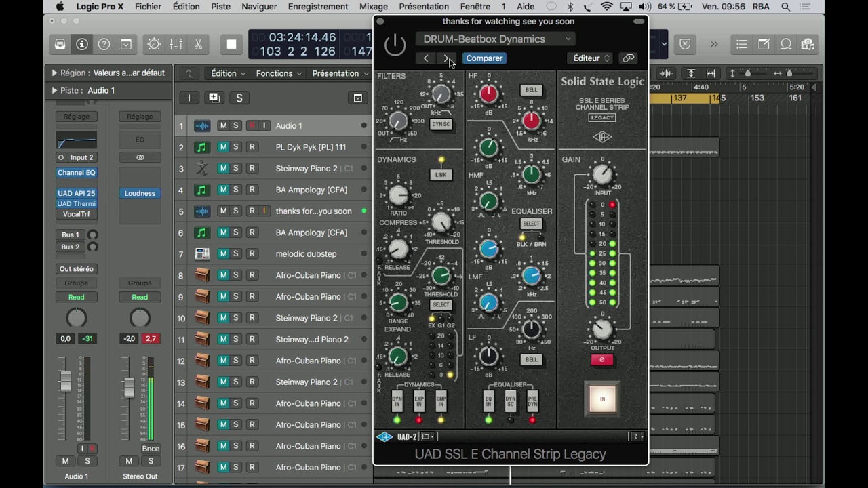This screenshot has width=868, height=488.
Task: Click the RATIO knob
Action: tap(399, 196)
